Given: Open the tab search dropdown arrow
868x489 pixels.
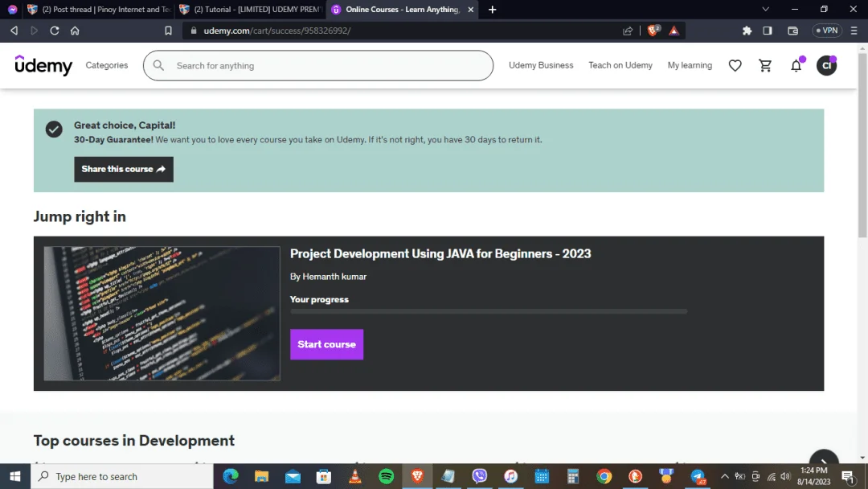Looking at the screenshot, I should 766,10.
